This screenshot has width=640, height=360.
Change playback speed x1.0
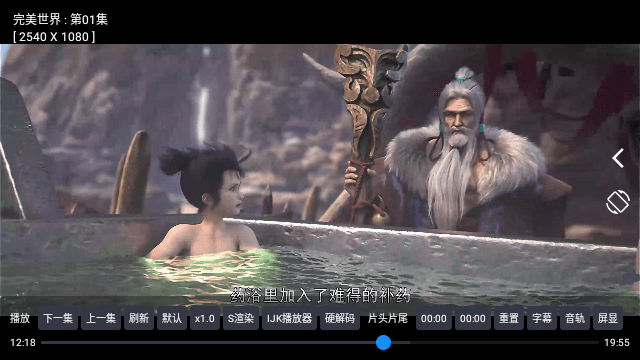click(204, 318)
